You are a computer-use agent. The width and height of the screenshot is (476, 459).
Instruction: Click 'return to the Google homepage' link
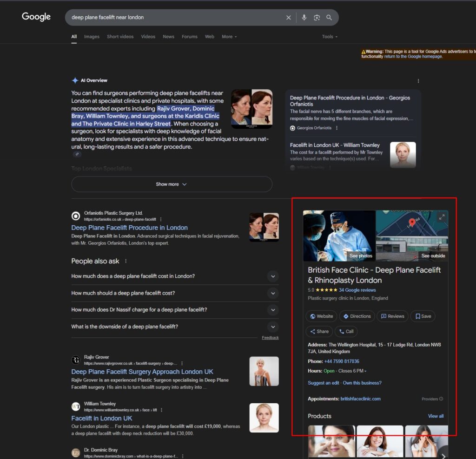click(x=413, y=56)
